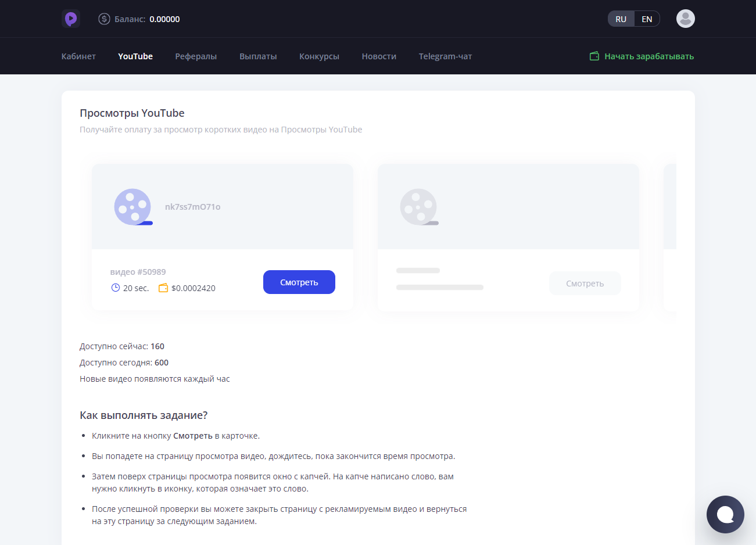Open the Конкурсы page
Image resolution: width=756 pixels, height=545 pixels.
(319, 56)
